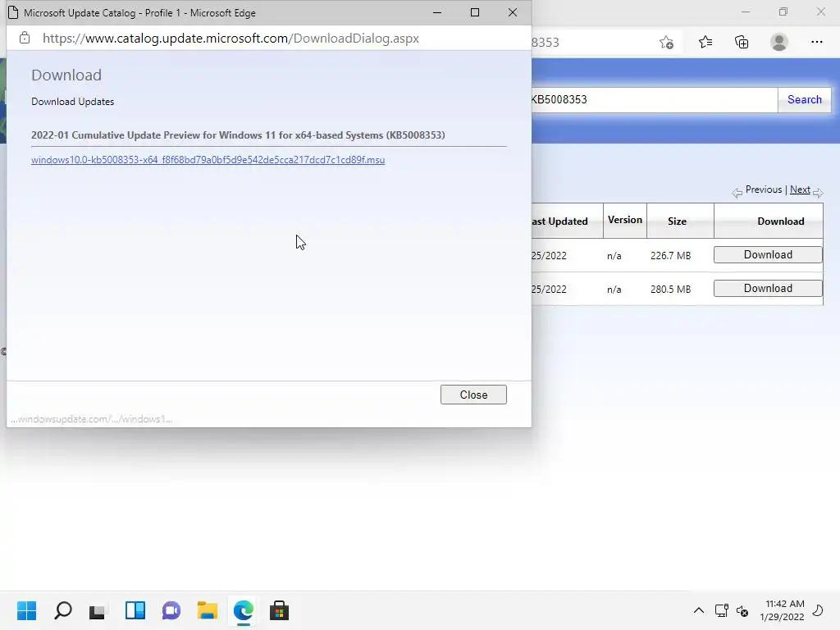Download the 226.7 MB update
Screen dimensions: 840x630
tap(768, 255)
